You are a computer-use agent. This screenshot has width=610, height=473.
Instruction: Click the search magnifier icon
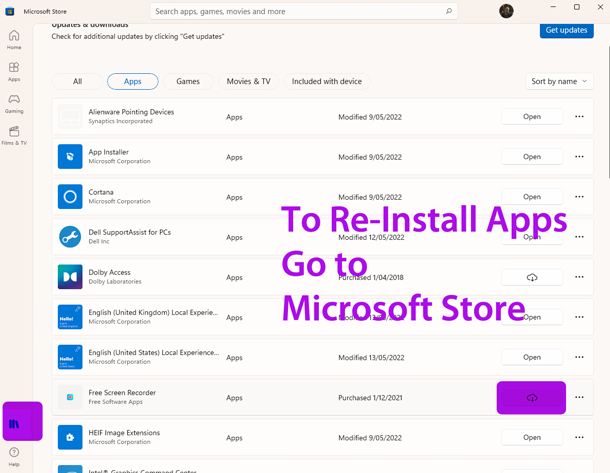[449, 11]
